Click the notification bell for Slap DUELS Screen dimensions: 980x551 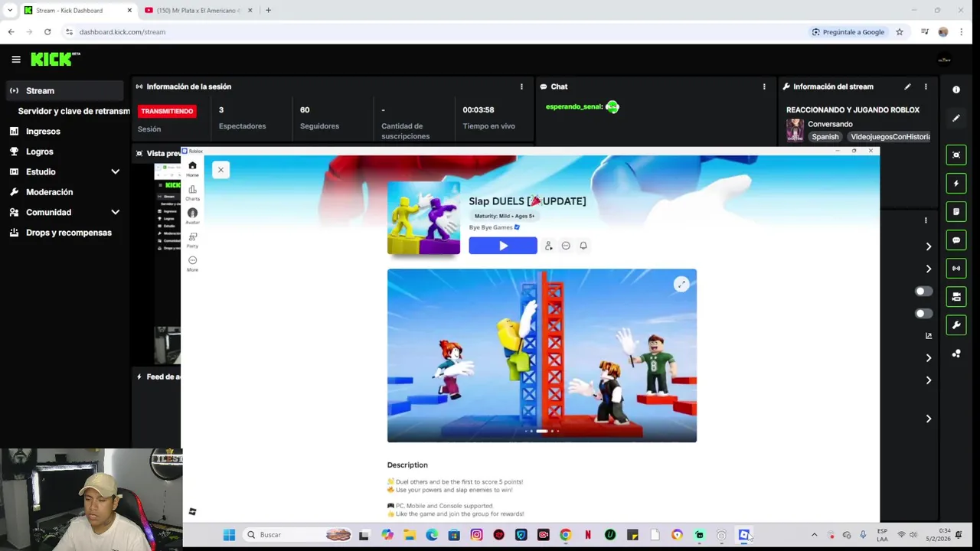point(583,246)
